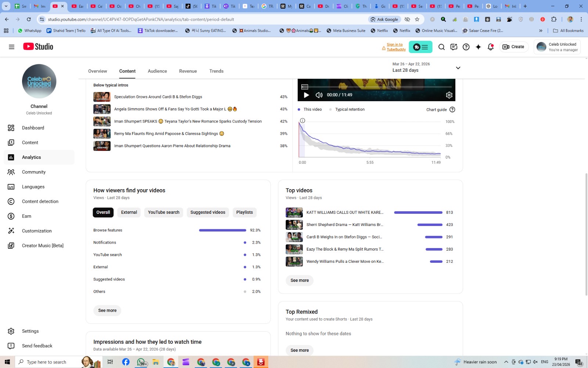The image size is (588, 368).
Task: Open the help question mark icon
Action: (x=466, y=47)
